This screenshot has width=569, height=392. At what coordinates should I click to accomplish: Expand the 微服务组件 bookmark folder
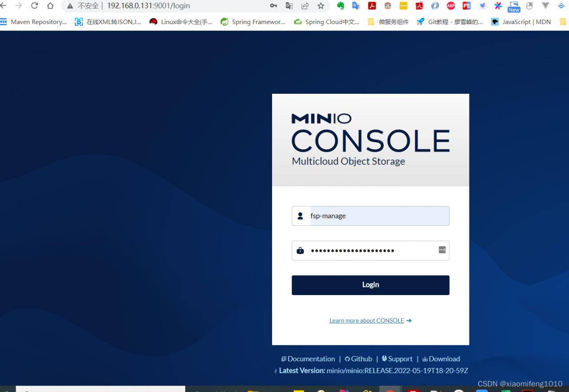coord(388,22)
